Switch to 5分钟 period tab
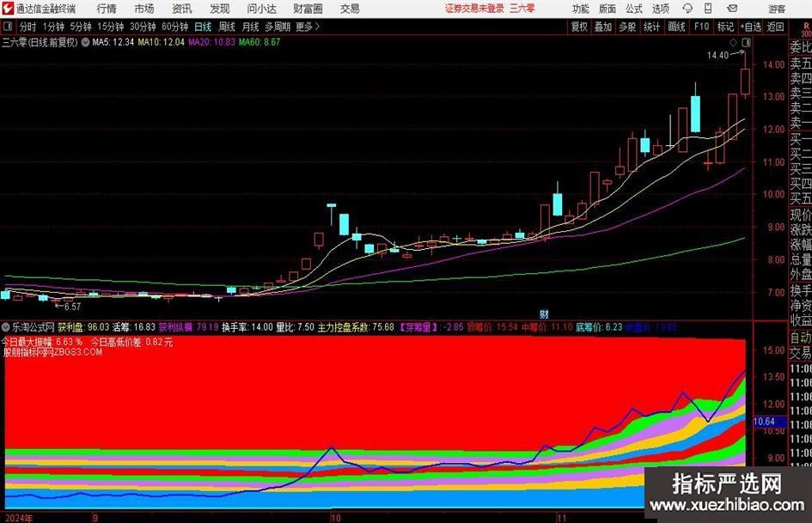 pos(81,27)
